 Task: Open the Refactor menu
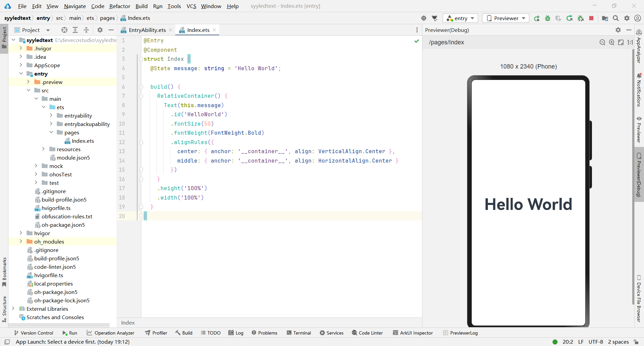pyautogui.click(x=120, y=6)
